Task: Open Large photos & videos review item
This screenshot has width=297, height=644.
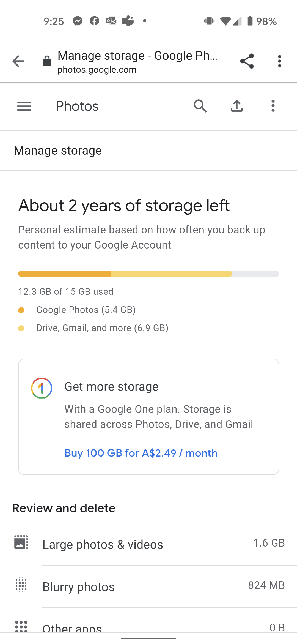Action: 103,545
